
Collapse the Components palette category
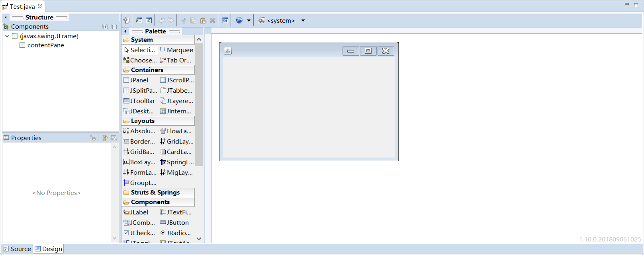(x=158, y=202)
